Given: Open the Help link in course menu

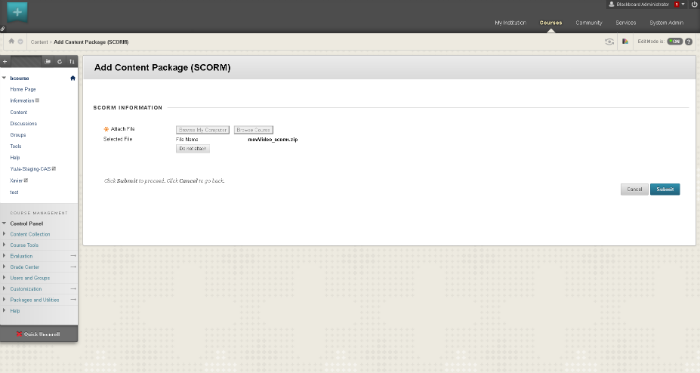Looking at the screenshot, I should click(15, 157).
